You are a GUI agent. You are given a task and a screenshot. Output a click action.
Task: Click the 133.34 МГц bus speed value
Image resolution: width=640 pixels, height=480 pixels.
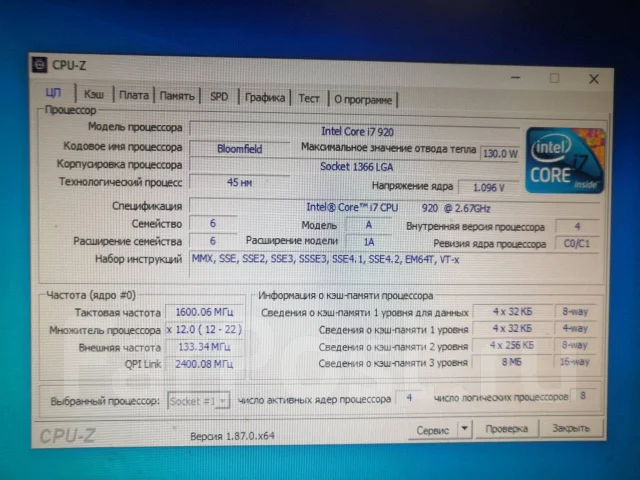click(x=204, y=347)
